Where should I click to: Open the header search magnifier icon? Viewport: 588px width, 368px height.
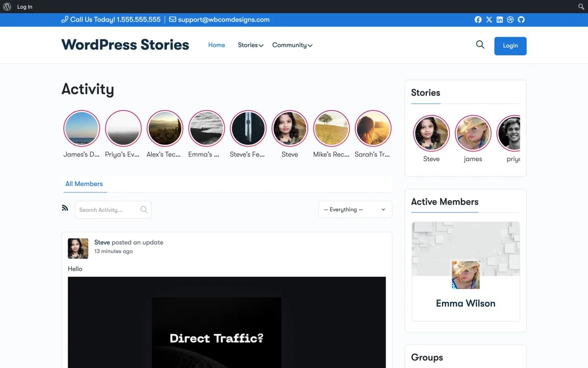480,45
